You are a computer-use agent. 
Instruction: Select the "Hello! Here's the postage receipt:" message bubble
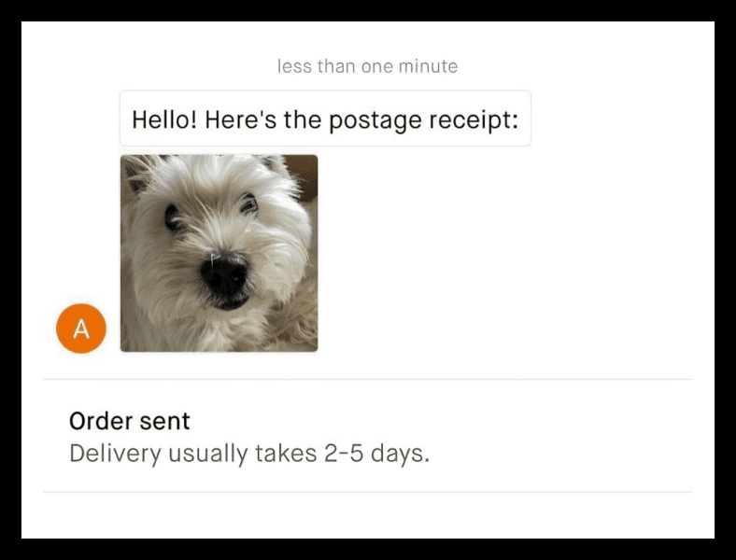click(x=325, y=119)
